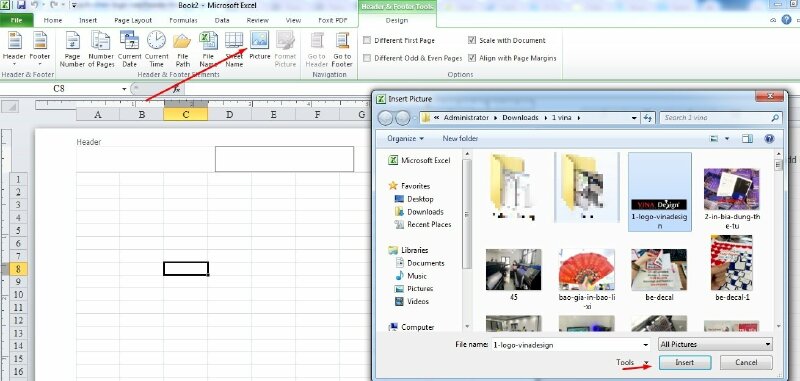Select 1-logo-vinadesign thumbnail
This screenshot has width=800, height=381.
coord(660,192)
